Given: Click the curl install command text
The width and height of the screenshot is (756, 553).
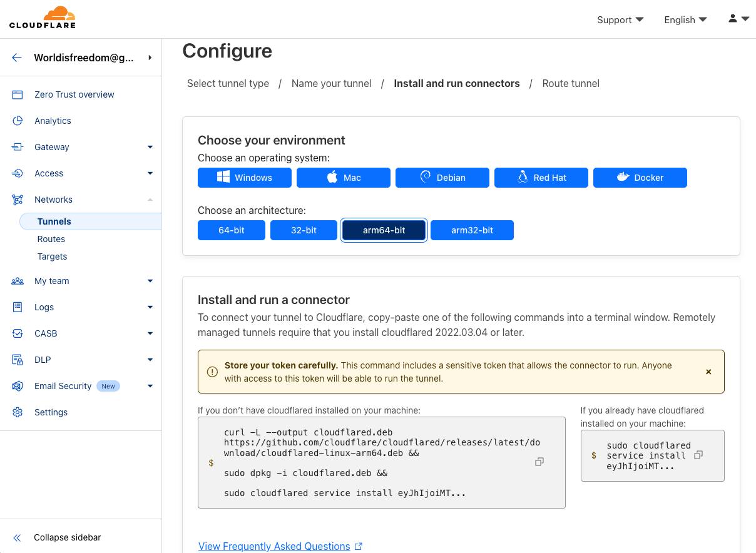Looking at the screenshot, I should click(x=382, y=462).
